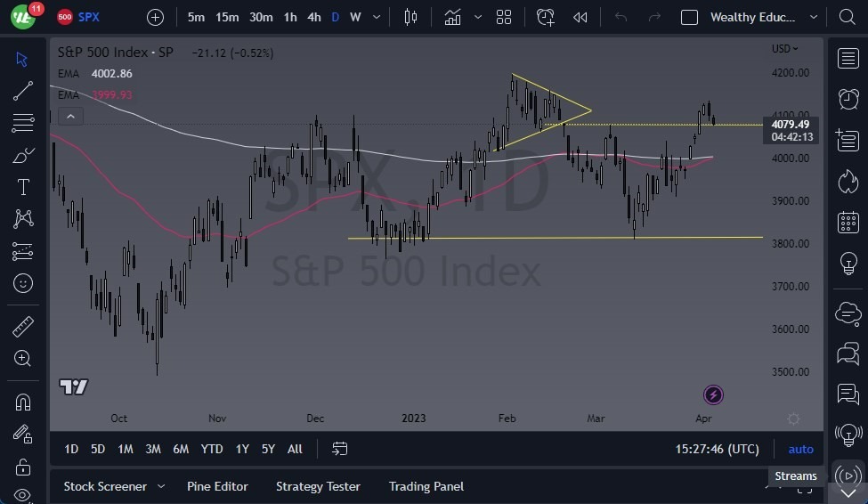Click the add symbol plus button
Image resolution: width=868 pixels, height=504 pixels.
point(155,17)
